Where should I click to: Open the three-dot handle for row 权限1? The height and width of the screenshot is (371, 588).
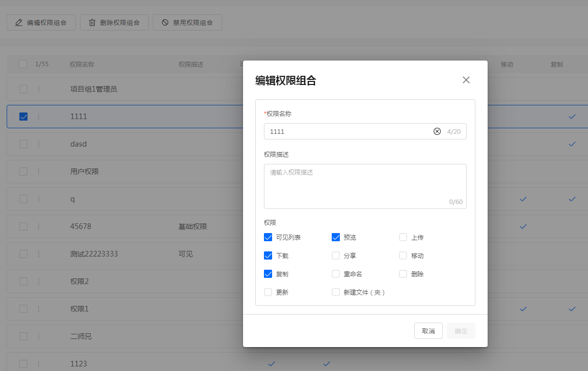coord(39,309)
